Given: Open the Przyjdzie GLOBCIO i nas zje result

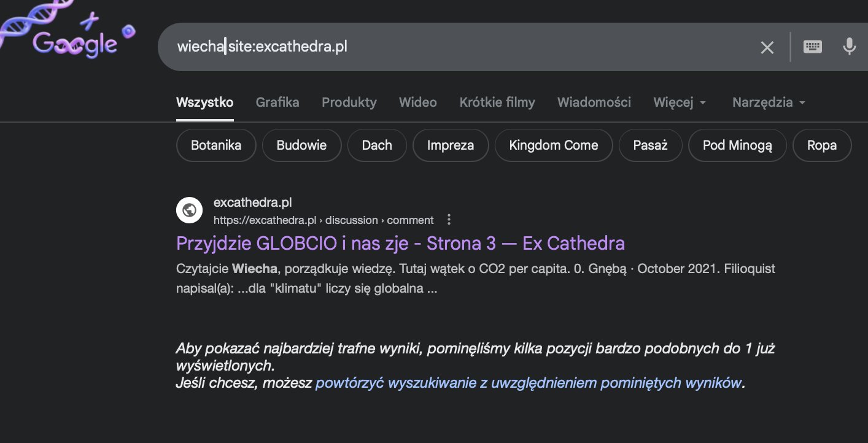Looking at the screenshot, I should [x=400, y=244].
